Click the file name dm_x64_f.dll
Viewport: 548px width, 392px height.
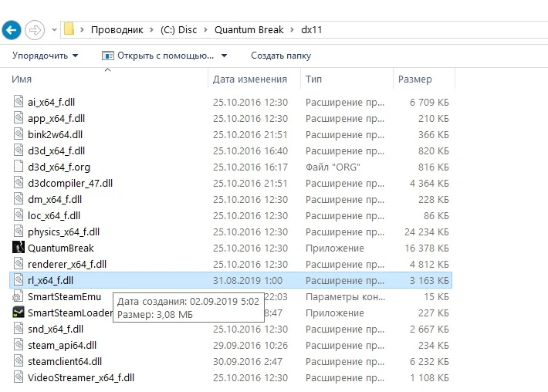(x=55, y=200)
